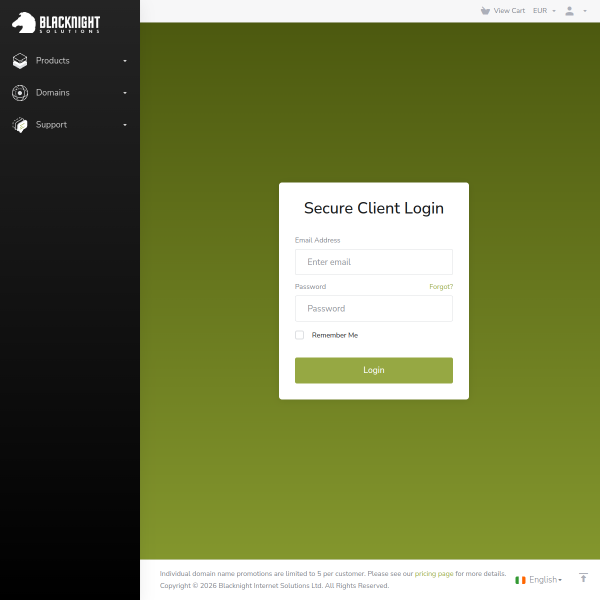This screenshot has width=600, height=600.
Task: Click the Support icon in sidebar
Action: point(20,125)
